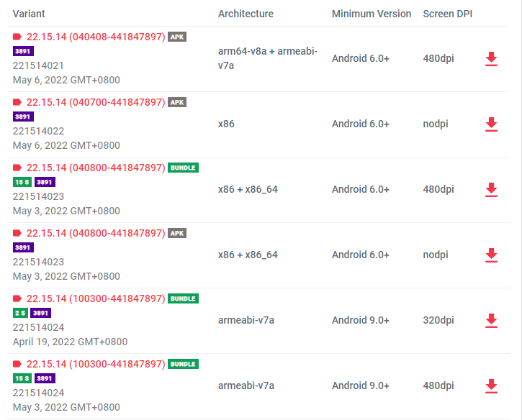Download the armeabi-v7a 320dpi bundle

coord(491,321)
